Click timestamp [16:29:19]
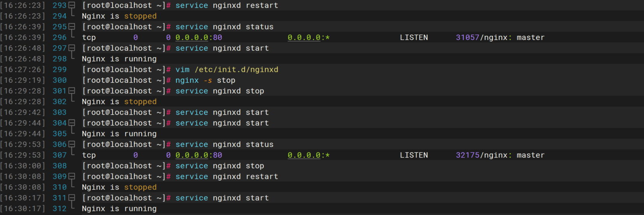Image resolution: width=644 pixels, height=215 pixels. click(23, 80)
